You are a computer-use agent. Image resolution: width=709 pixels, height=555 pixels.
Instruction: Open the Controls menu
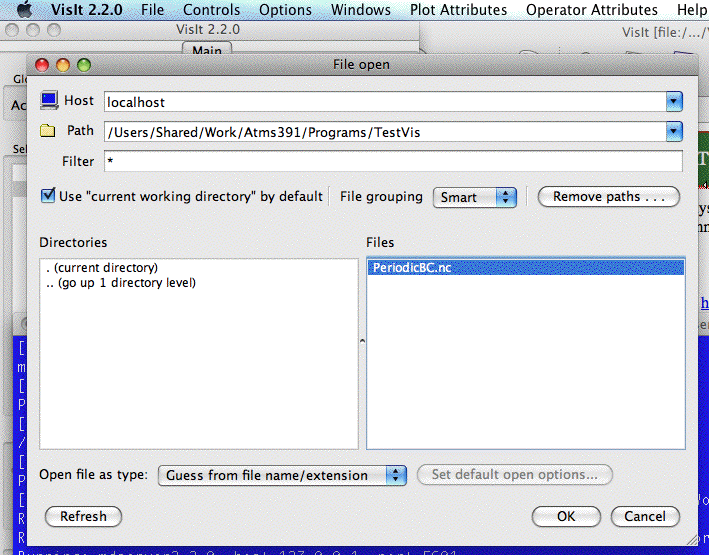click(211, 10)
